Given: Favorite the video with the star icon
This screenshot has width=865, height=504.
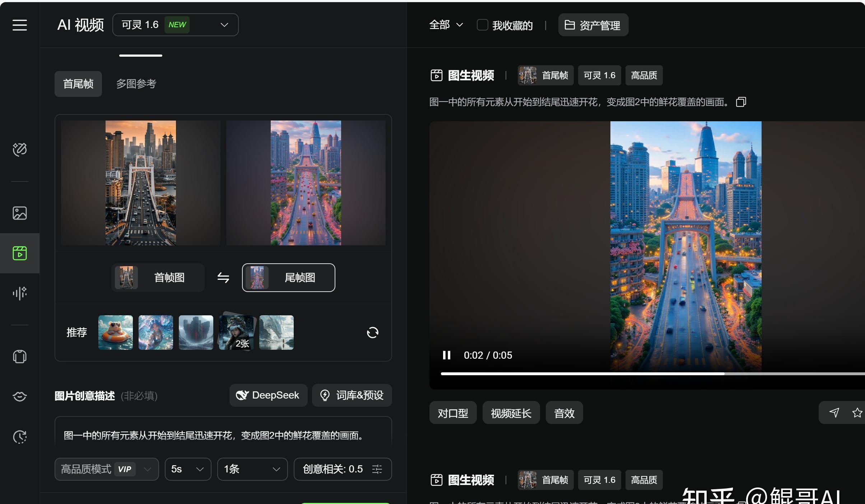Looking at the screenshot, I should click(x=857, y=413).
